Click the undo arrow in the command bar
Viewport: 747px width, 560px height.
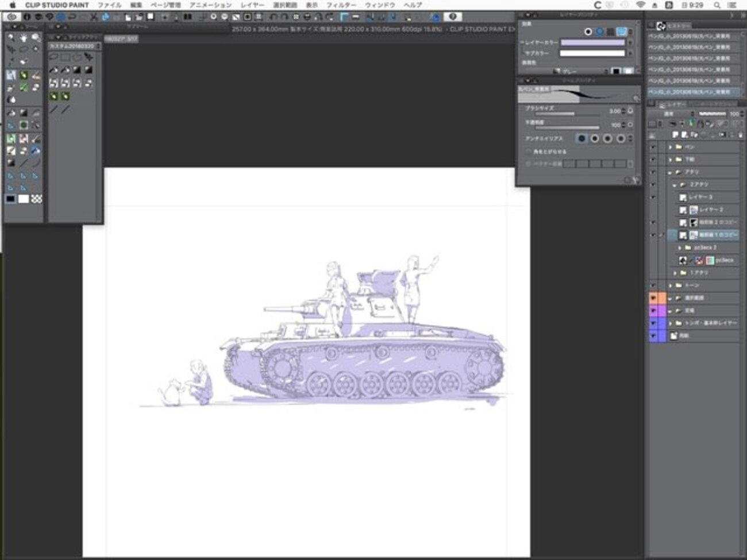(72, 17)
